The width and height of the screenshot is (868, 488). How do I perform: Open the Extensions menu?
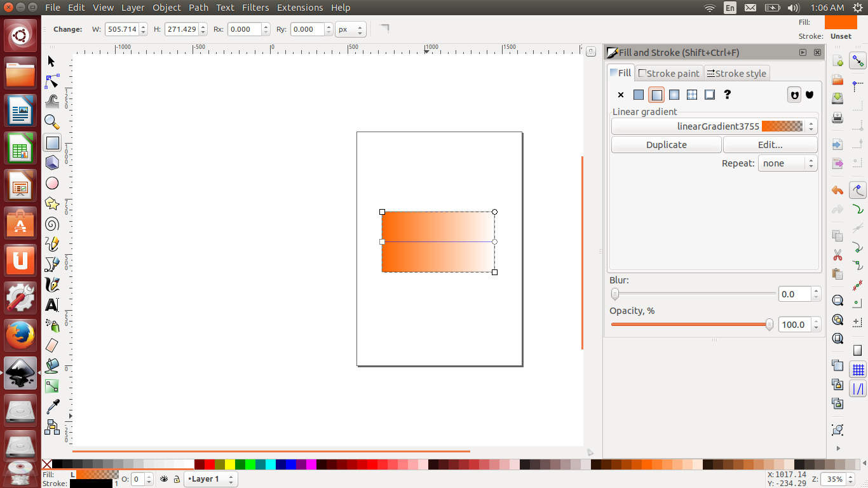[300, 8]
